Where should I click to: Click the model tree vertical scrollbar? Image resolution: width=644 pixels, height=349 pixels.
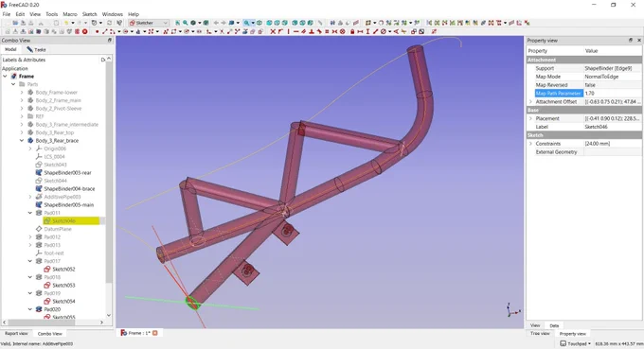109,172
